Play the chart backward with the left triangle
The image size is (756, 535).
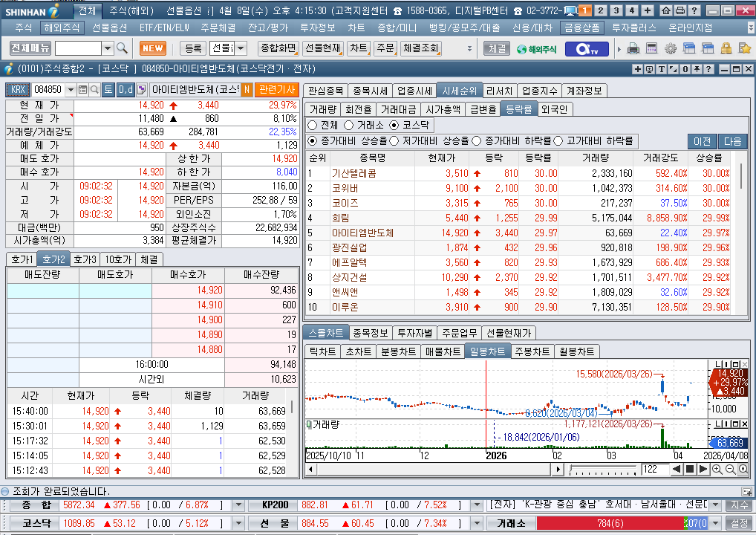[677, 469]
